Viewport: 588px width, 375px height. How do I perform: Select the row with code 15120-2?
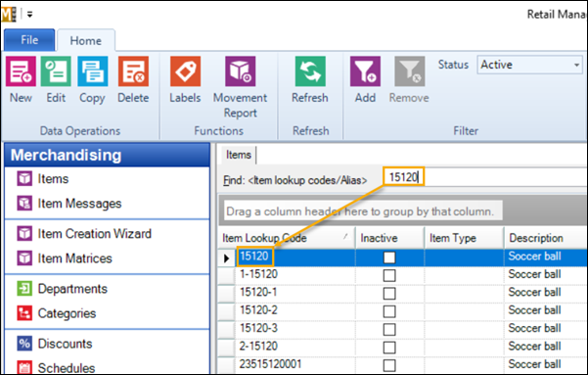click(x=403, y=311)
